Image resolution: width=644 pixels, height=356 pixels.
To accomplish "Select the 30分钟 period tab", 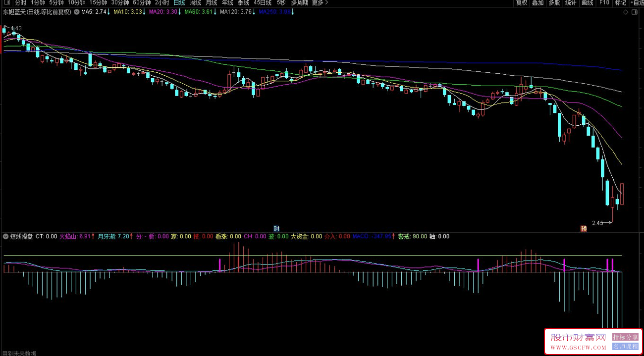I will pos(120,2).
